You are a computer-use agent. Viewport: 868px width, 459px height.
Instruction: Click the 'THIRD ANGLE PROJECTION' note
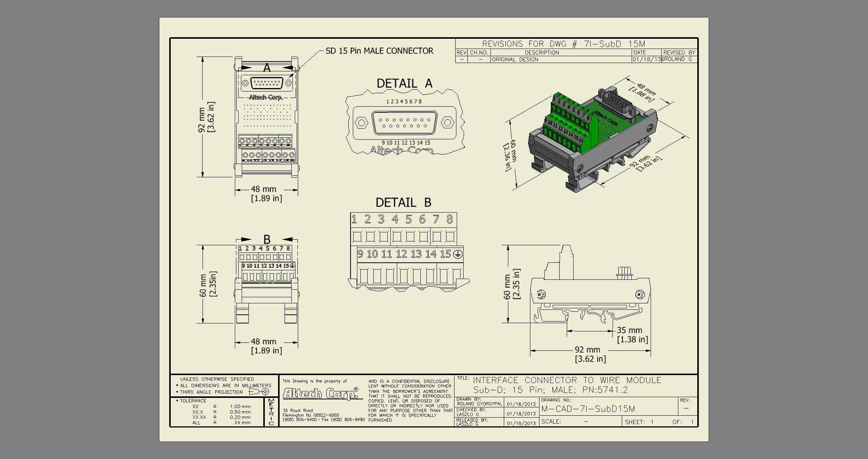point(211,392)
